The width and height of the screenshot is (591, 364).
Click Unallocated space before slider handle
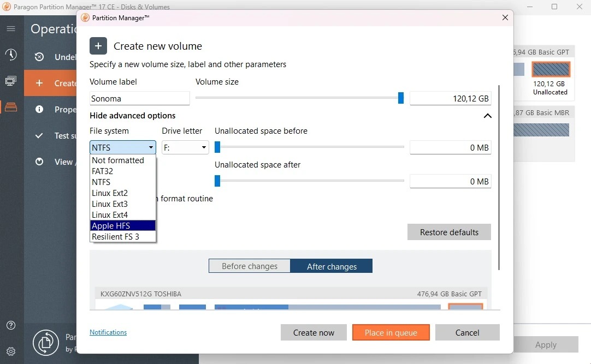(x=217, y=147)
